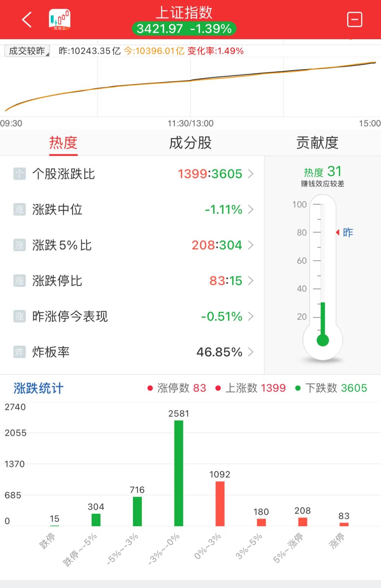The height and width of the screenshot is (588, 381).
Task: Tap the icon beside 个股涨跌比
Action: pos(19,174)
